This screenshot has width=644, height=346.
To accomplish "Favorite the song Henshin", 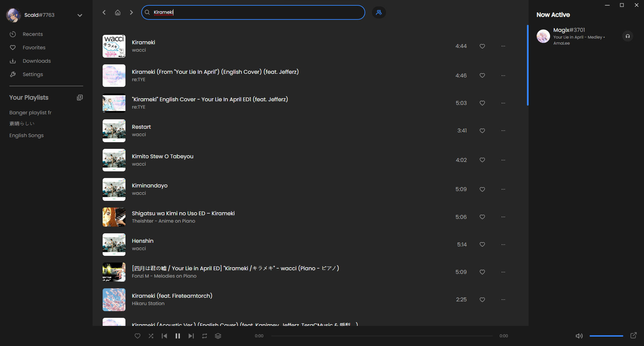I will tap(482, 245).
